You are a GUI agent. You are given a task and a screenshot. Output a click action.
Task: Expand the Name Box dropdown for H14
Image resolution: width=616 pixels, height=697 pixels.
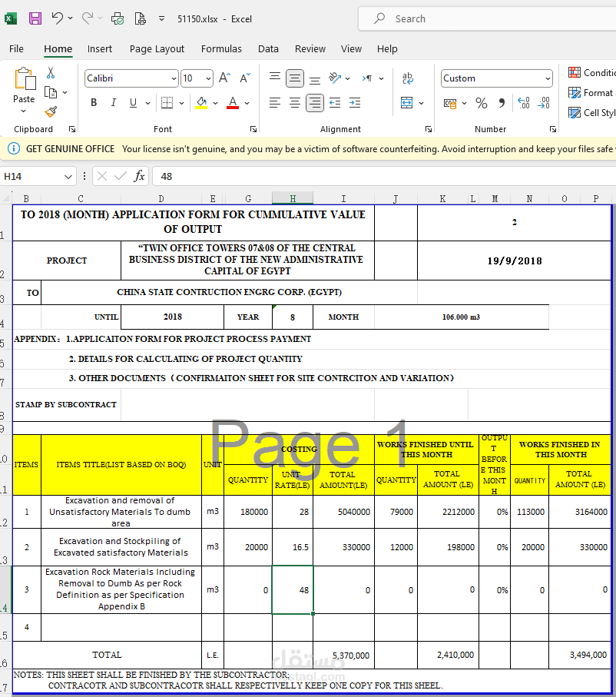pos(68,177)
